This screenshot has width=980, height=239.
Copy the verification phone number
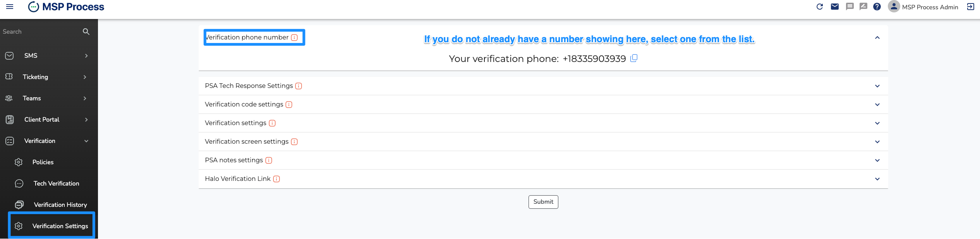(634, 58)
